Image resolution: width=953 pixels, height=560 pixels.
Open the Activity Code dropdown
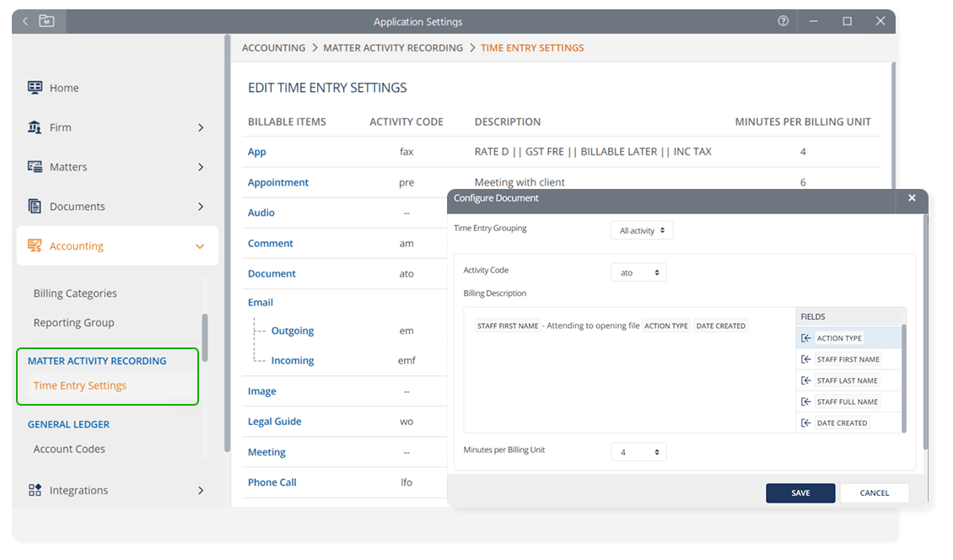tap(638, 272)
